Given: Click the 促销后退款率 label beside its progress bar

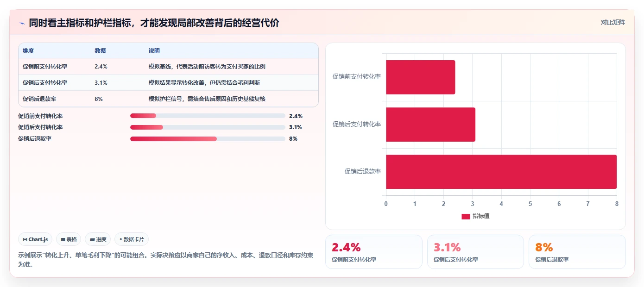Looking at the screenshot, I should pos(35,139).
